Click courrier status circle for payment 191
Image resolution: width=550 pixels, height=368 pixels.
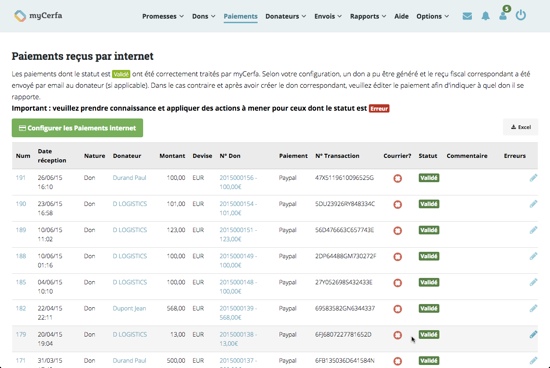click(x=397, y=179)
